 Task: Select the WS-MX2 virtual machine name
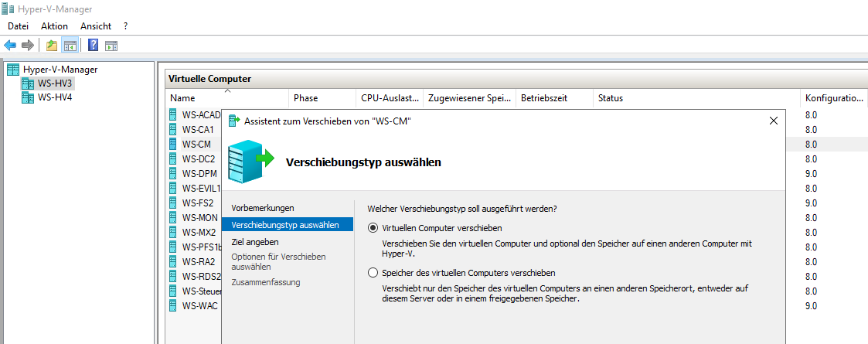click(x=199, y=232)
